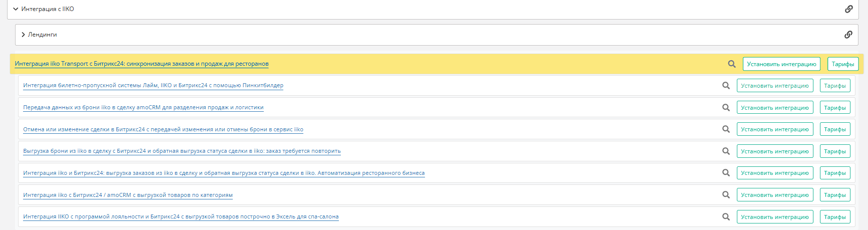Expand the Лендинги section
The width and height of the screenshot is (868, 230).
(23, 35)
